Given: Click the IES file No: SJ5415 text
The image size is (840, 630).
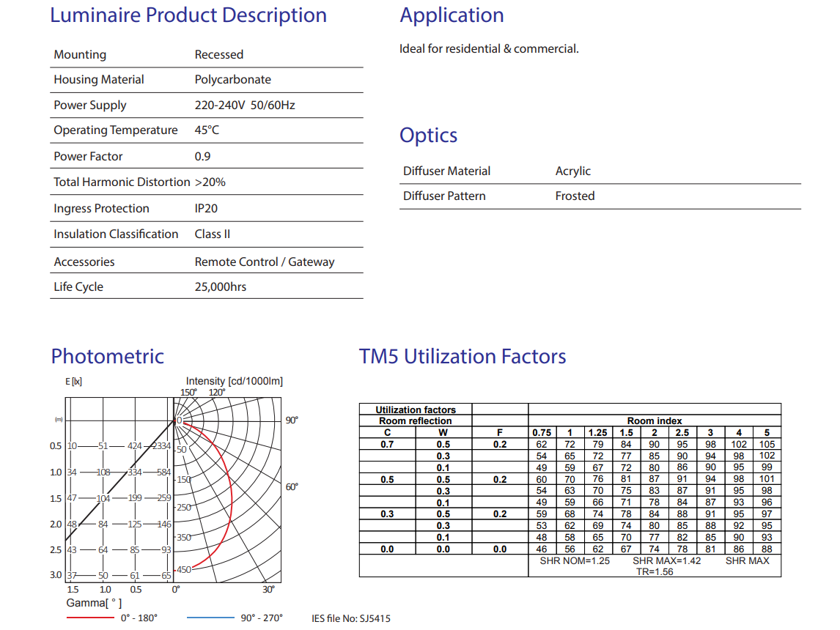Looking at the screenshot, I should tap(351, 618).
